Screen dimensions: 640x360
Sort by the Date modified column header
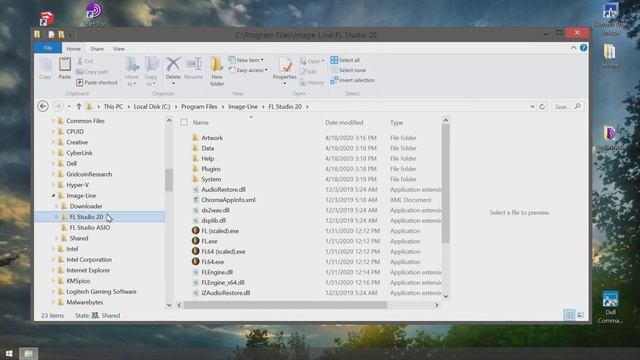[x=344, y=122]
